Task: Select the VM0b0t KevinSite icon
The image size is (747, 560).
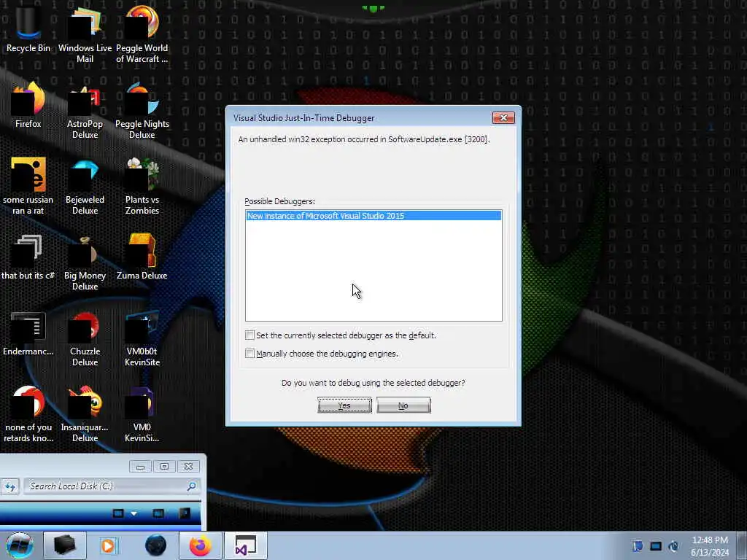Action: pos(142,338)
